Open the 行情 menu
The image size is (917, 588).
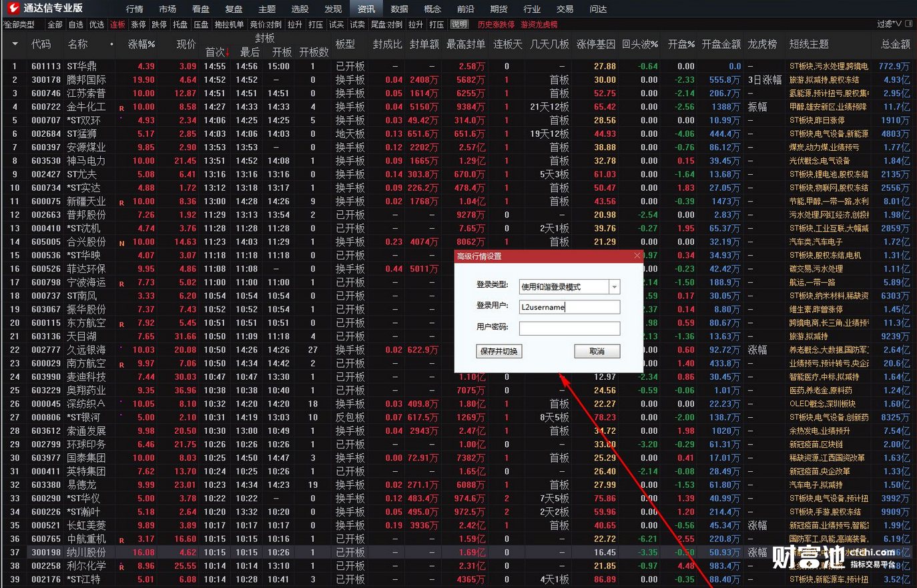click(x=134, y=9)
